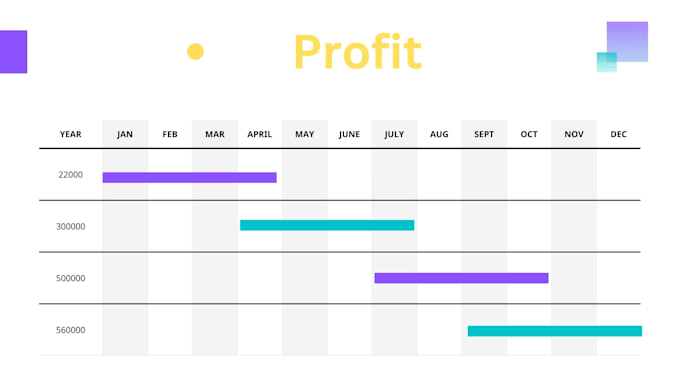Select the solid purple rectangle shape

click(x=13, y=52)
